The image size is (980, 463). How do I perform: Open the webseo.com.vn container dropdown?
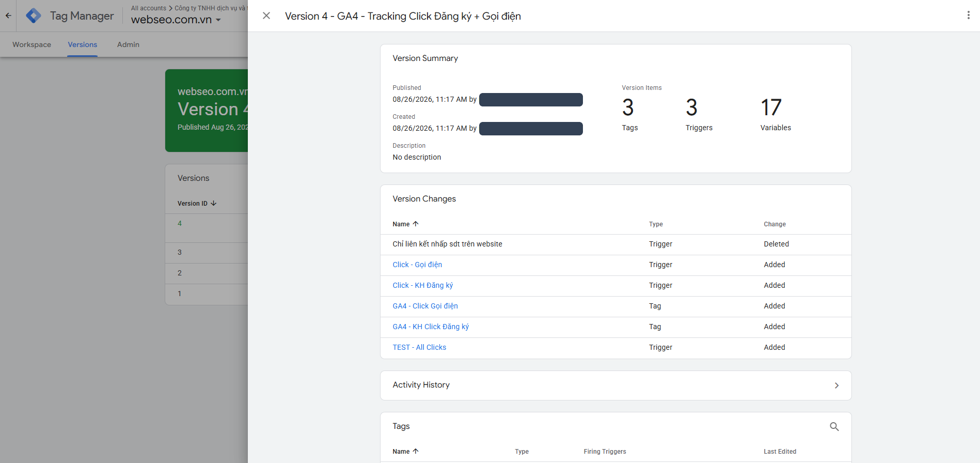click(176, 20)
